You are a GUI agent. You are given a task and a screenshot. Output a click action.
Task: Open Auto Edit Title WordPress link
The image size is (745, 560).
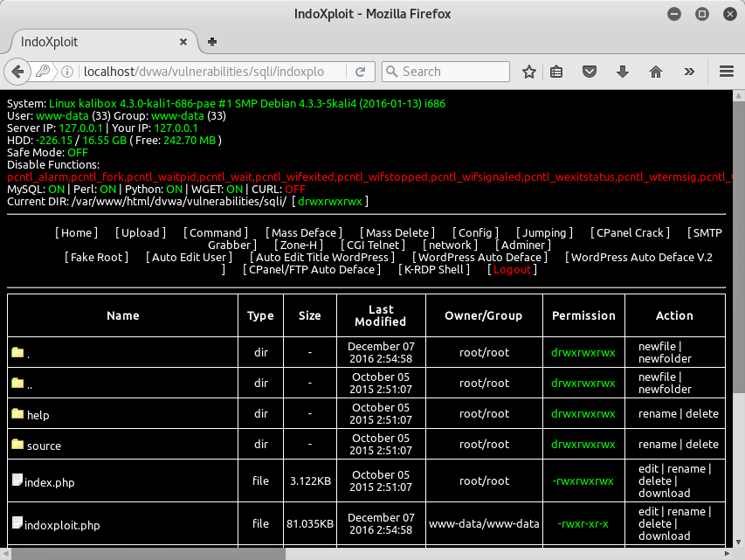[322, 258]
